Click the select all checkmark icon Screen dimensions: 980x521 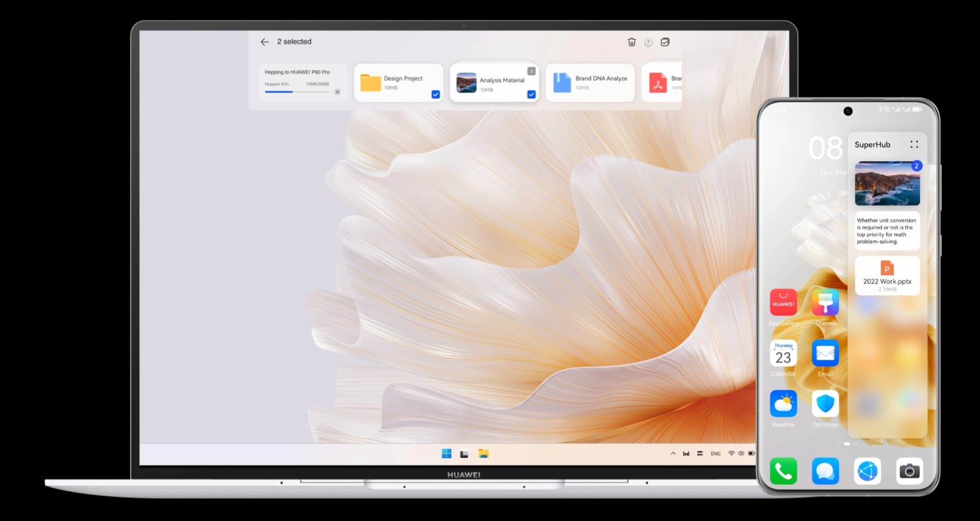click(665, 42)
